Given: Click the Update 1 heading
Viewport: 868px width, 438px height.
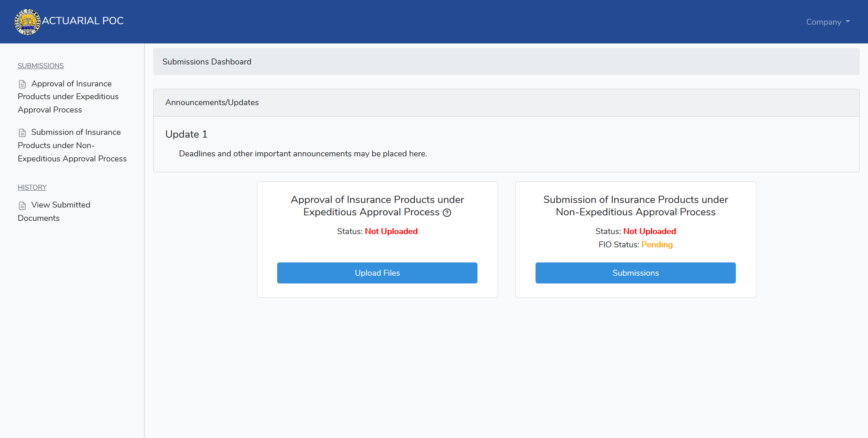Looking at the screenshot, I should pos(186,134).
